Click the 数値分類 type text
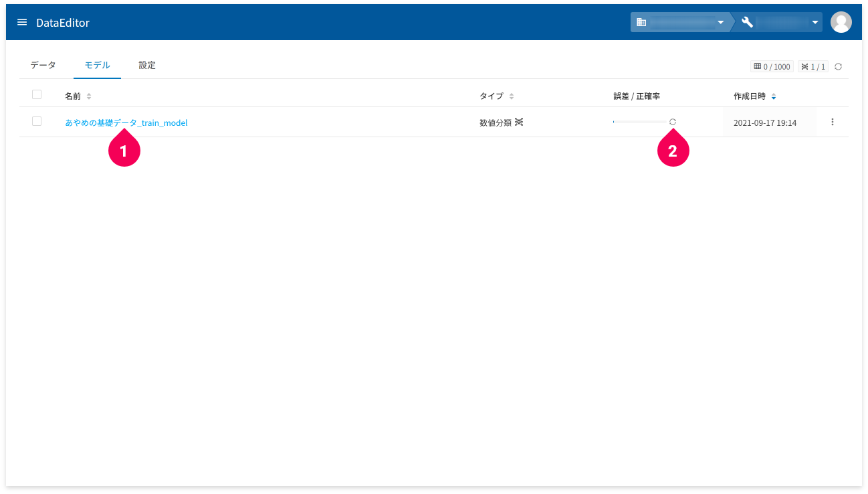The image size is (868, 494). tap(496, 122)
